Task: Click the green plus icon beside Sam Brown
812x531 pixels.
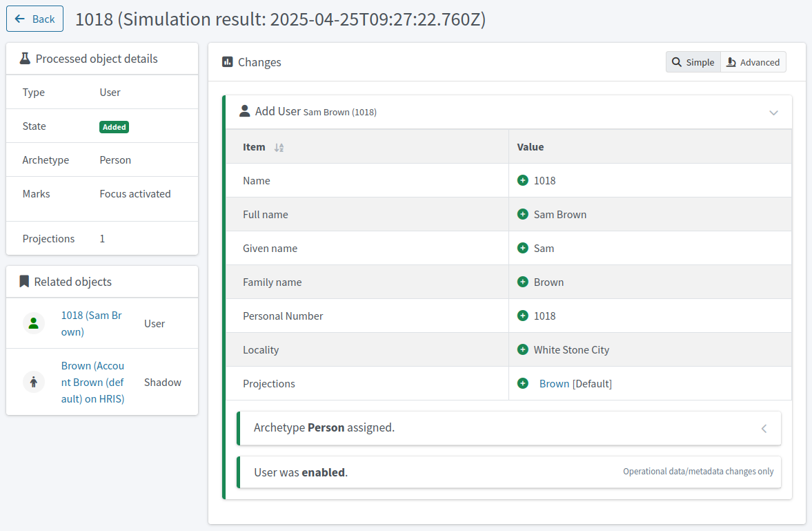Action: point(523,214)
